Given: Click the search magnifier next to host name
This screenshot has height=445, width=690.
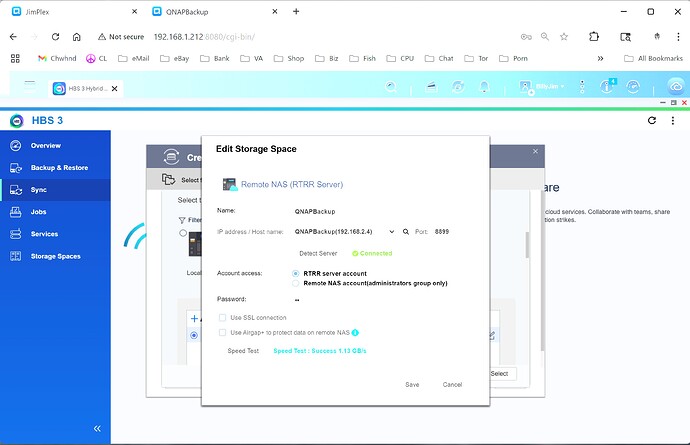Looking at the screenshot, I should point(406,232).
